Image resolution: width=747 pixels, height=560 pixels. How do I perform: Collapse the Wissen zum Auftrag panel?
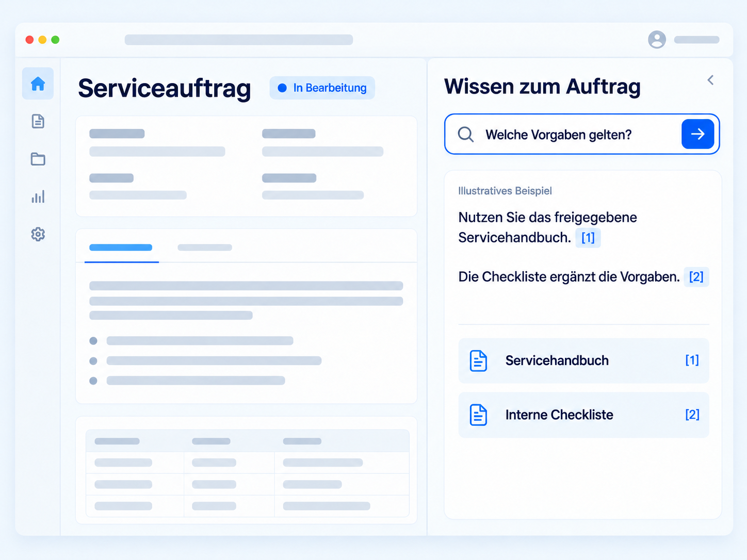click(x=710, y=80)
